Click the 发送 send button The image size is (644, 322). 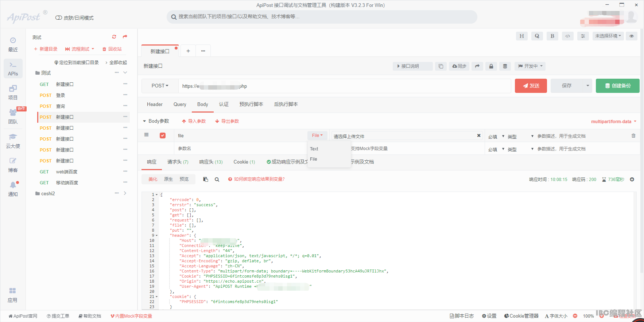coord(531,86)
